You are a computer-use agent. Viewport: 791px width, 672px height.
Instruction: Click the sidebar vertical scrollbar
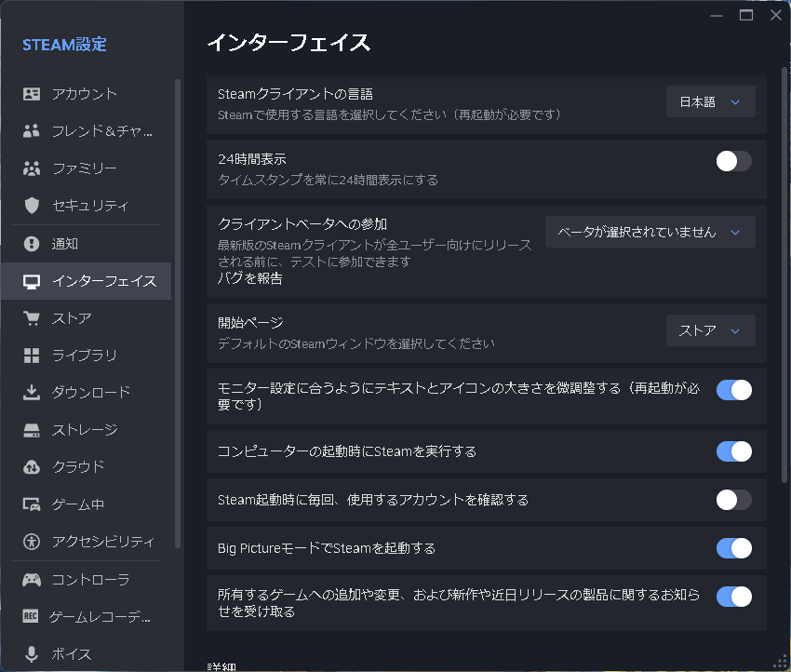[178, 313]
